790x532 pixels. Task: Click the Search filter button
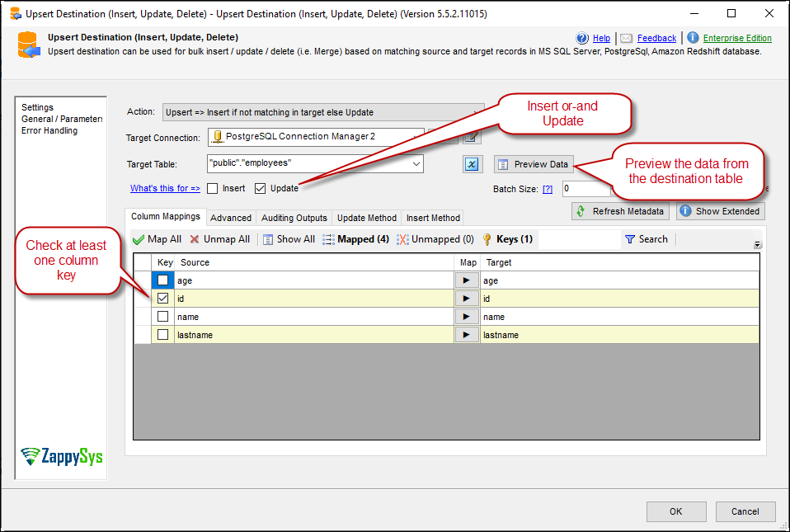(x=647, y=239)
